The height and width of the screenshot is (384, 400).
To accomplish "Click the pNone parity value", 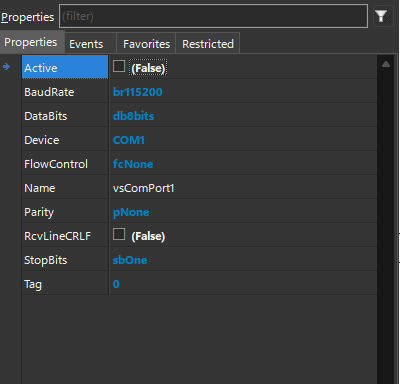I will coord(131,212).
